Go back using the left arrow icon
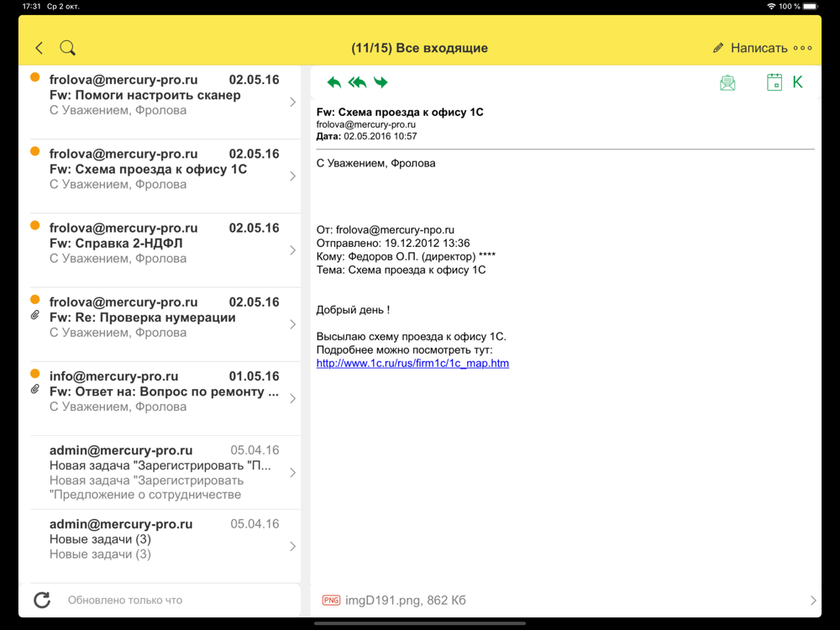The height and width of the screenshot is (630, 840). coord(39,48)
